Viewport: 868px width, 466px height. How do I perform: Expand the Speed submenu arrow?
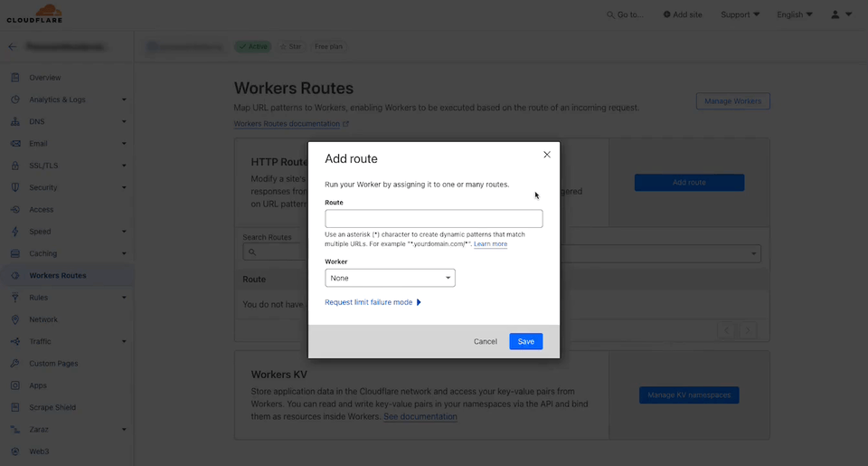[x=124, y=232]
